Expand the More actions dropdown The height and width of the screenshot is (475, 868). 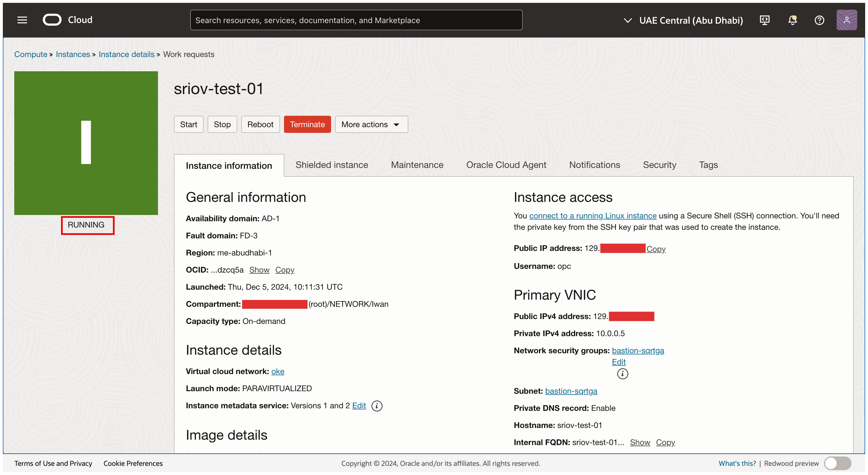(371, 124)
